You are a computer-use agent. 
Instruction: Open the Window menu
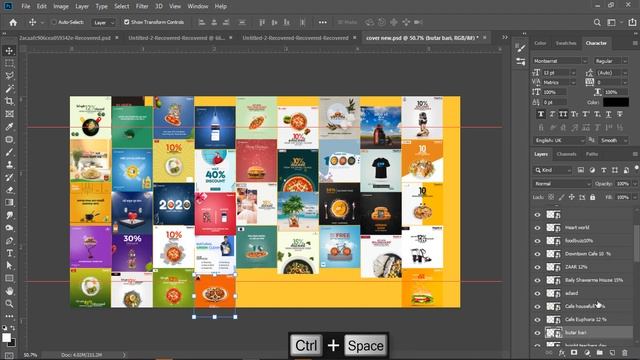click(x=198, y=6)
